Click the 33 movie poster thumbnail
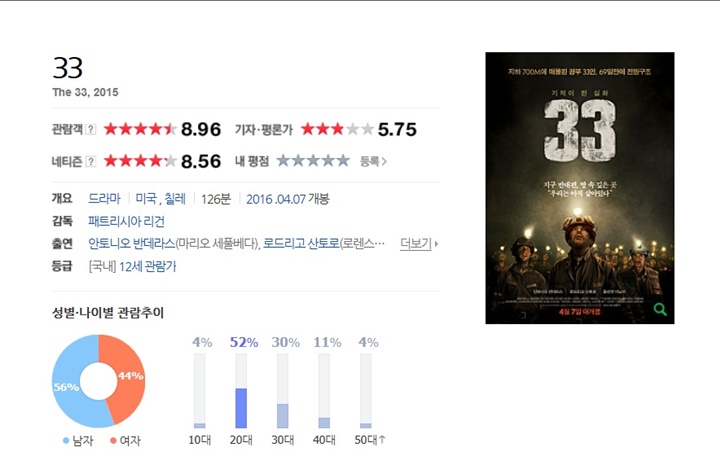 coord(580,188)
